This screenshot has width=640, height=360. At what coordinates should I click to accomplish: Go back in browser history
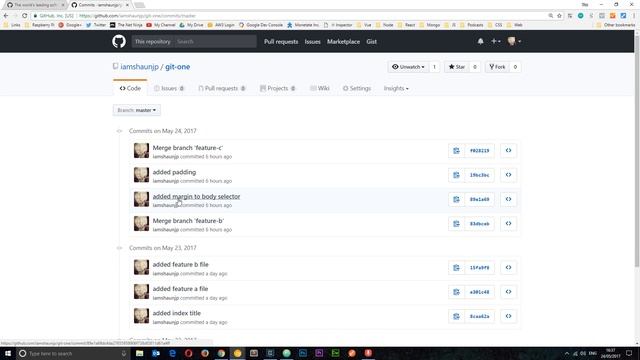6,16
